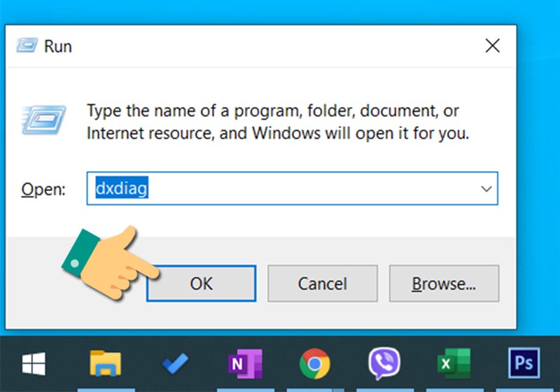Launch File Explorer from the taskbar
This screenshot has width=560, height=392.
pyautogui.click(x=106, y=364)
